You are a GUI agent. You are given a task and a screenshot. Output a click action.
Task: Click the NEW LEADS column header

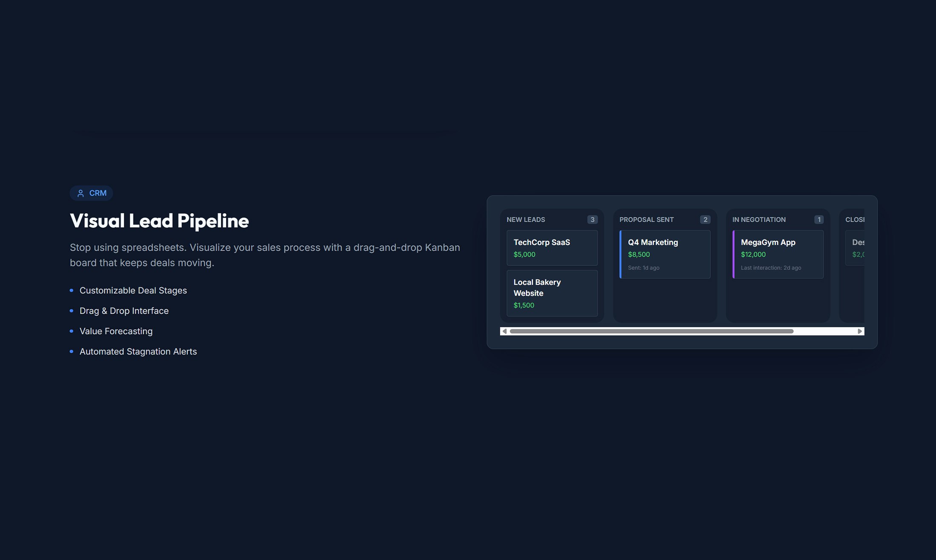click(526, 220)
